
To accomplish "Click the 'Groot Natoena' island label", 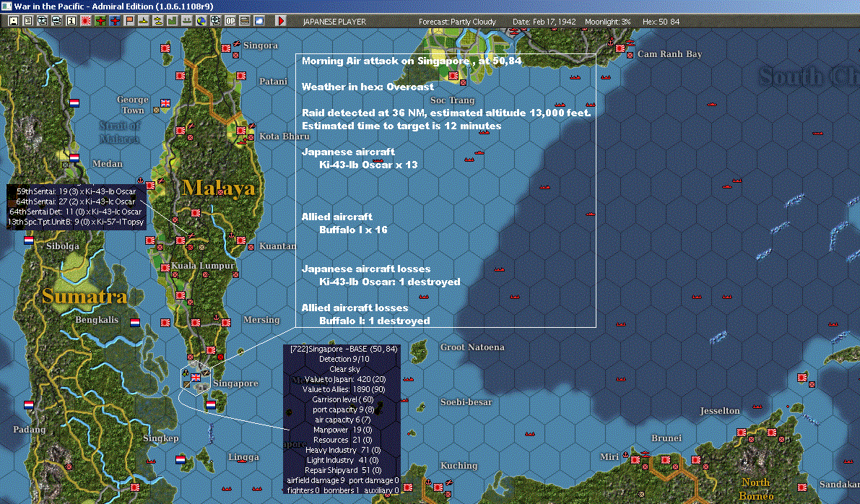I will pyautogui.click(x=472, y=347).
